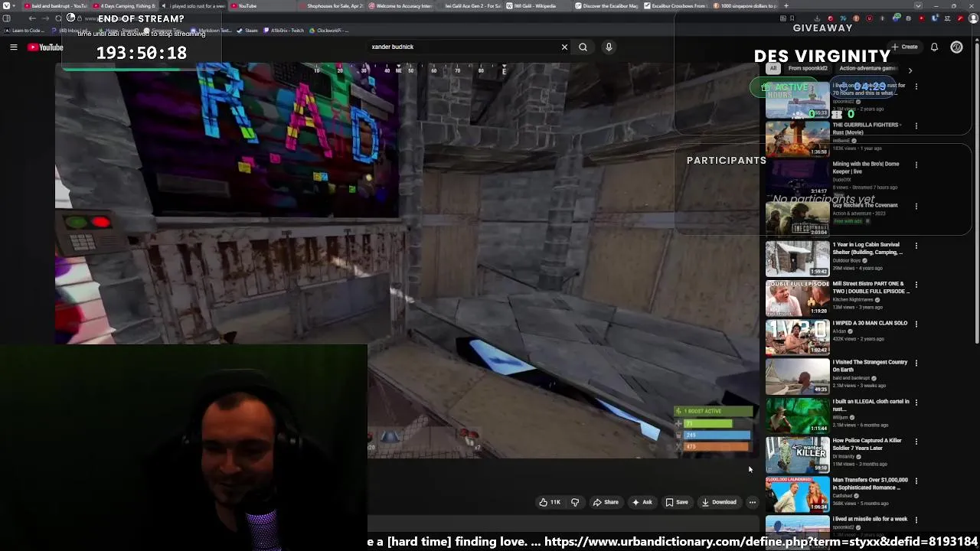Open 'I WIPED A 30 MAN CLAN SOLO' title

click(x=870, y=323)
